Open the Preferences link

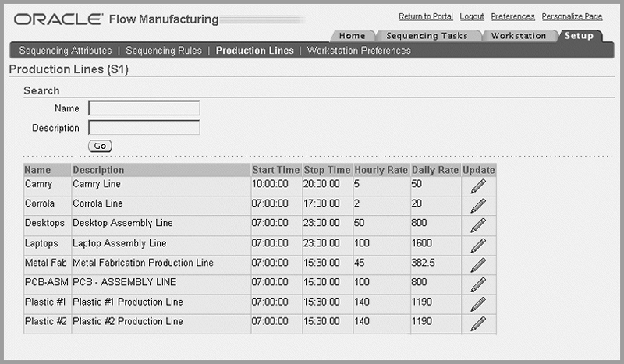512,16
